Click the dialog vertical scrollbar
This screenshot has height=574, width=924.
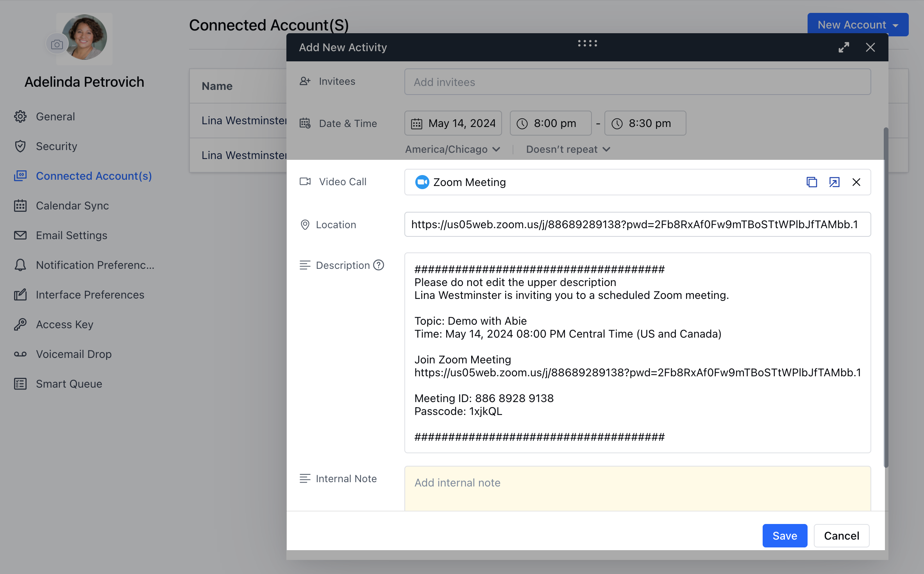click(886, 297)
